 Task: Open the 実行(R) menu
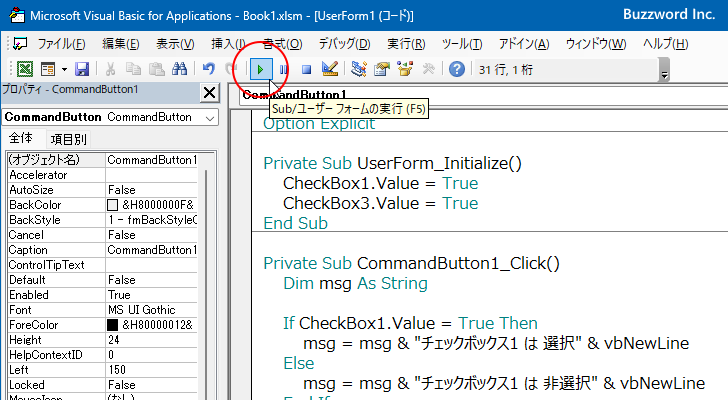[406, 44]
